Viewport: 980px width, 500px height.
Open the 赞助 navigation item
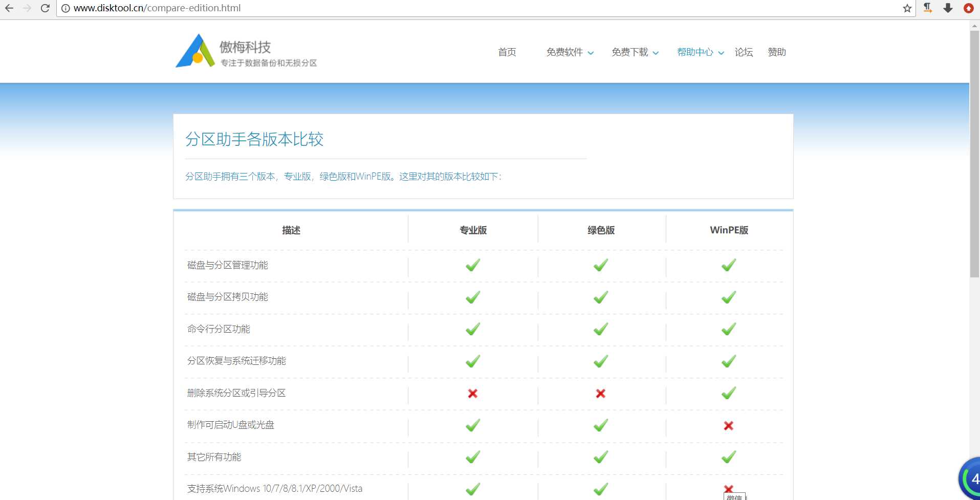[x=777, y=52]
